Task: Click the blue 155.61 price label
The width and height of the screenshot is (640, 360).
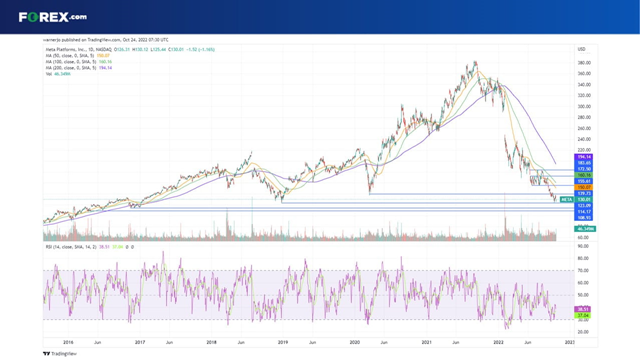Action: 583,181
